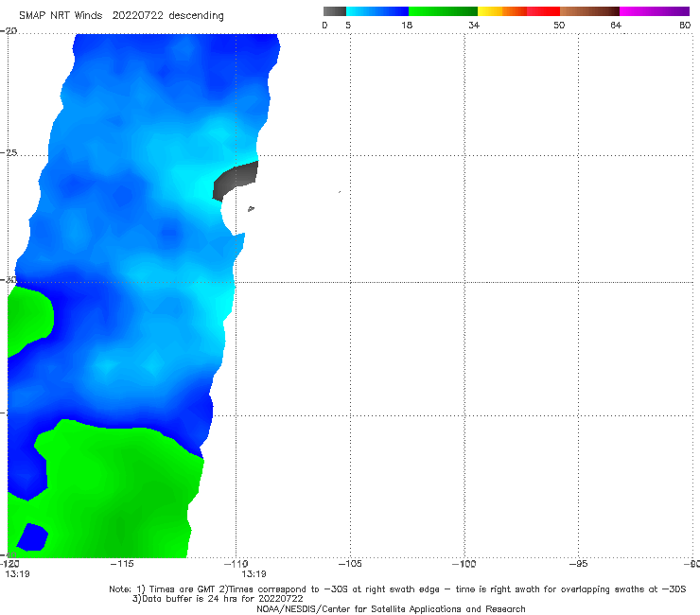Screen dimensions: 700x615
Task: Click the title 'SMAP NRT Winds 20220722 descending'
Action: [121, 16]
